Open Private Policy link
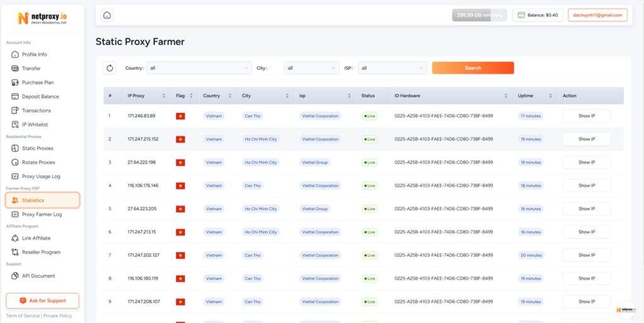This screenshot has width=644, height=323. (57, 316)
